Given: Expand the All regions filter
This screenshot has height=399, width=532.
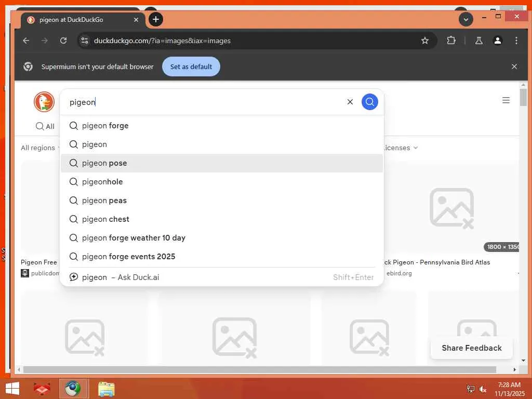Looking at the screenshot, I should (40, 148).
